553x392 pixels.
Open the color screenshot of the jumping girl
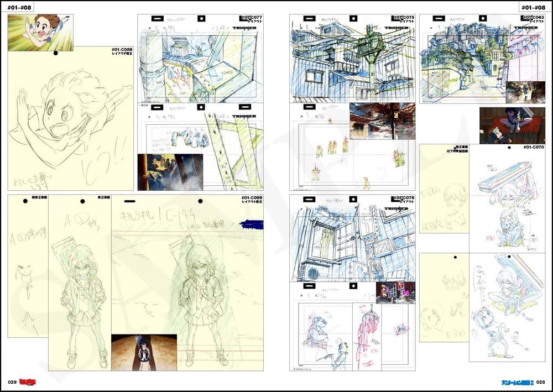pos(40,33)
